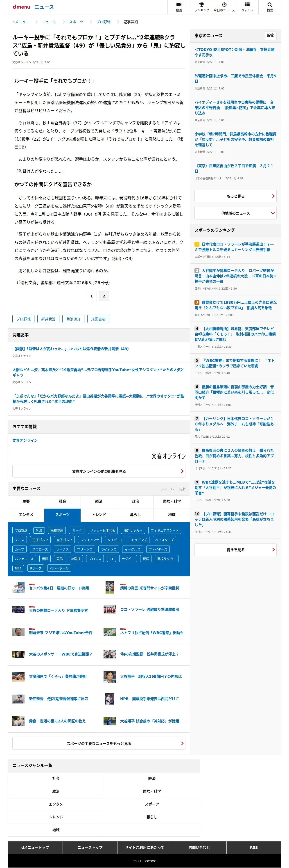Click 続きを見る under sports ranking
Screen dimensions: 289x868
coord(235,550)
